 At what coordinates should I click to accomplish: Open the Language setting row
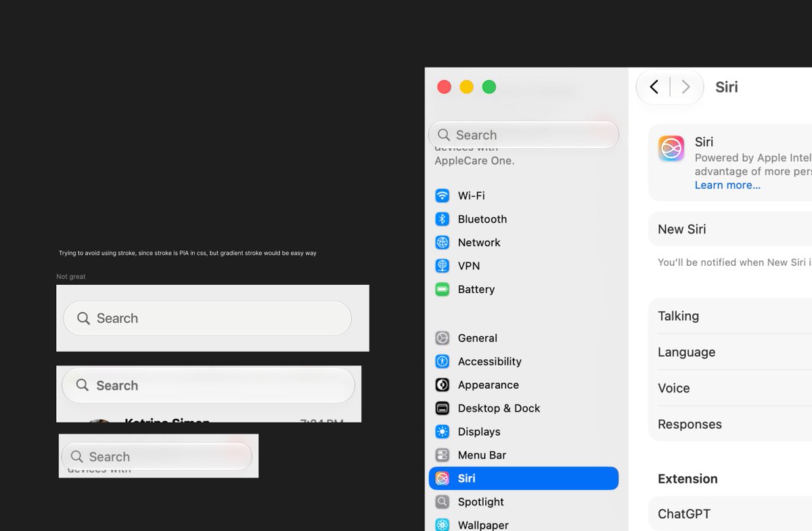(x=730, y=352)
